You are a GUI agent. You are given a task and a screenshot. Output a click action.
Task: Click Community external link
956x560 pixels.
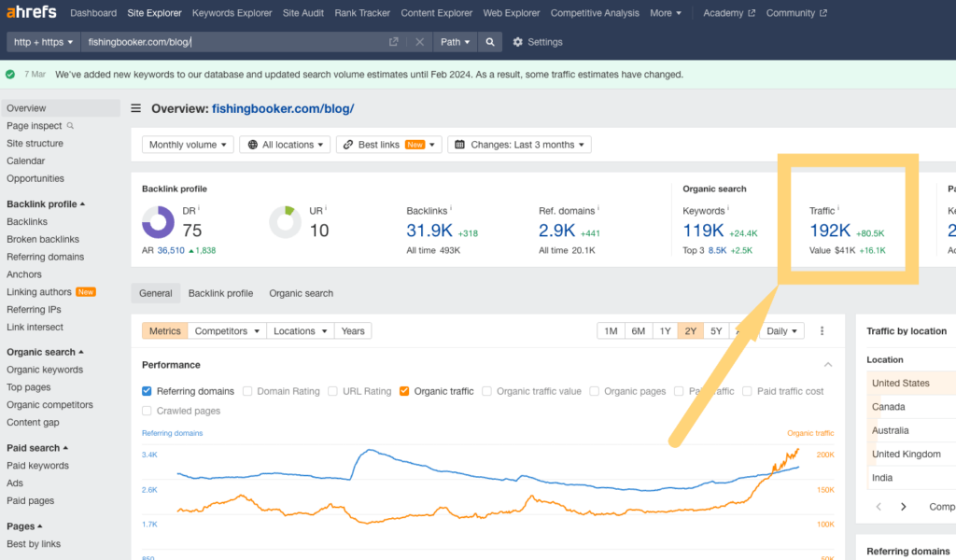[796, 13]
